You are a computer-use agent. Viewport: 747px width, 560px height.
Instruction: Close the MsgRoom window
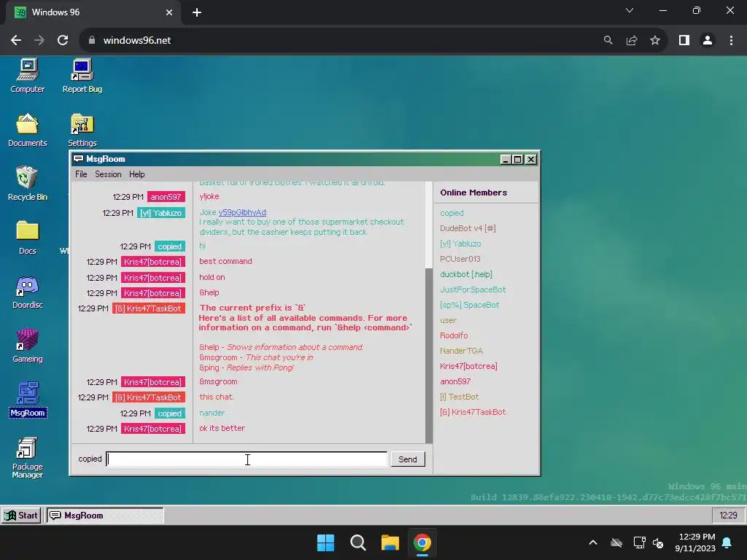point(531,159)
